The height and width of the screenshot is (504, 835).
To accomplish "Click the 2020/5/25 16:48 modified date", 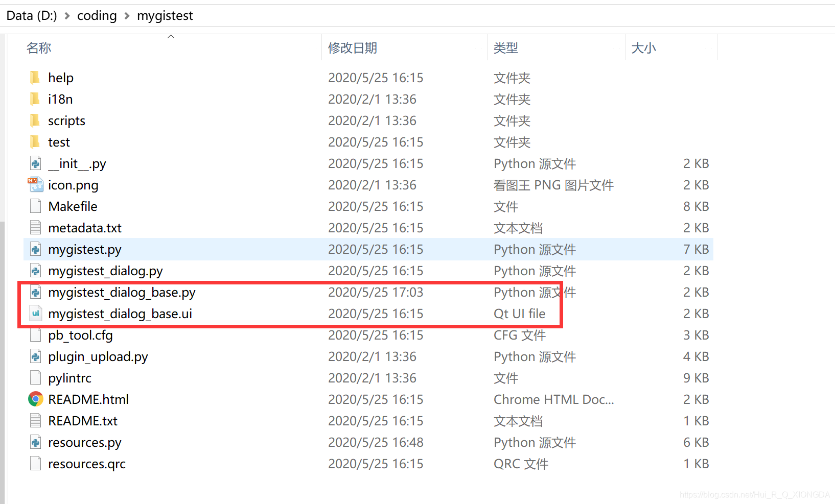I will click(376, 442).
